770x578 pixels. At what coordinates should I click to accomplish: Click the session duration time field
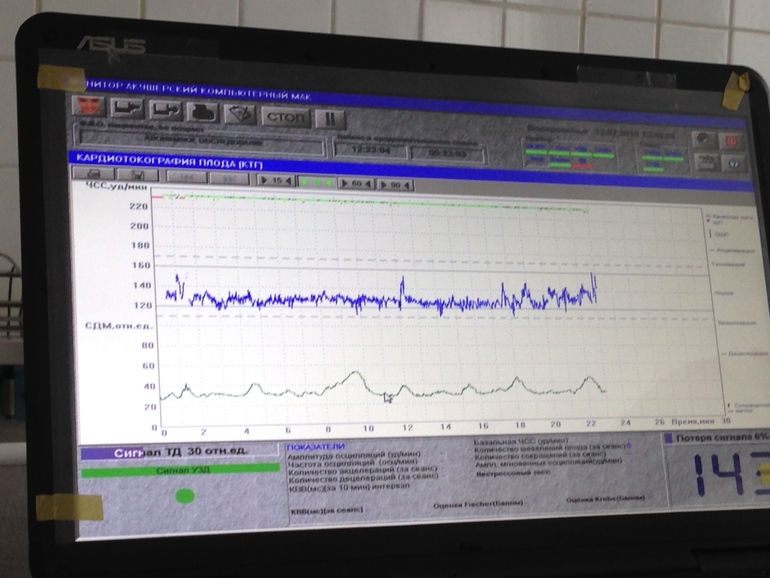(x=440, y=153)
